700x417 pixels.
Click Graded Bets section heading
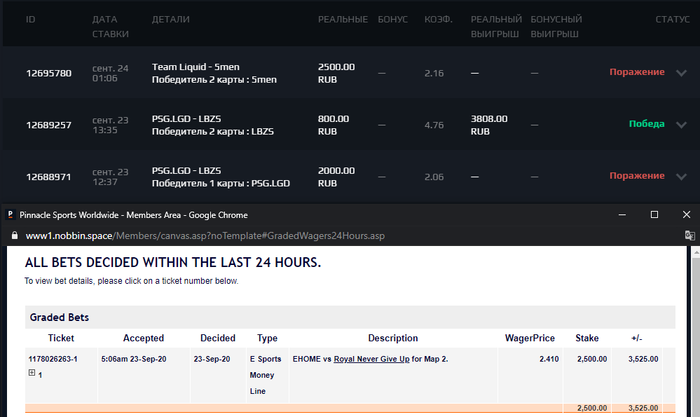click(59, 317)
